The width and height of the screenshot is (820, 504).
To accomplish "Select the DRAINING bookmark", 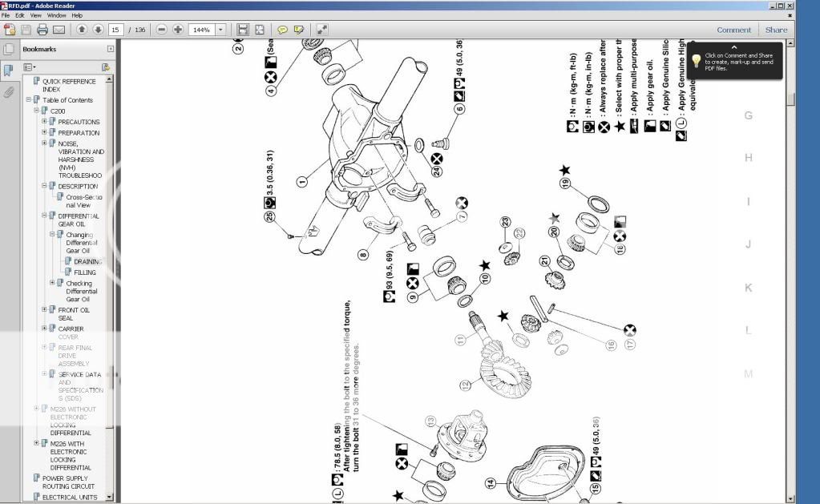I will tap(87, 261).
